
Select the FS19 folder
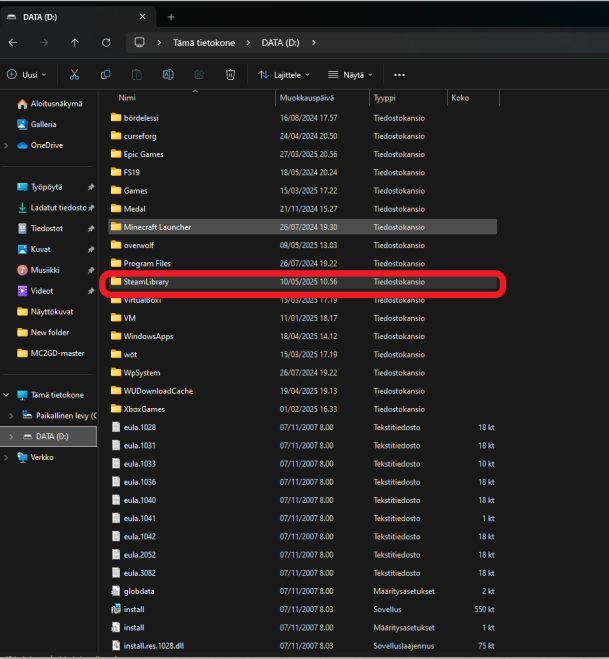point(303,172)
